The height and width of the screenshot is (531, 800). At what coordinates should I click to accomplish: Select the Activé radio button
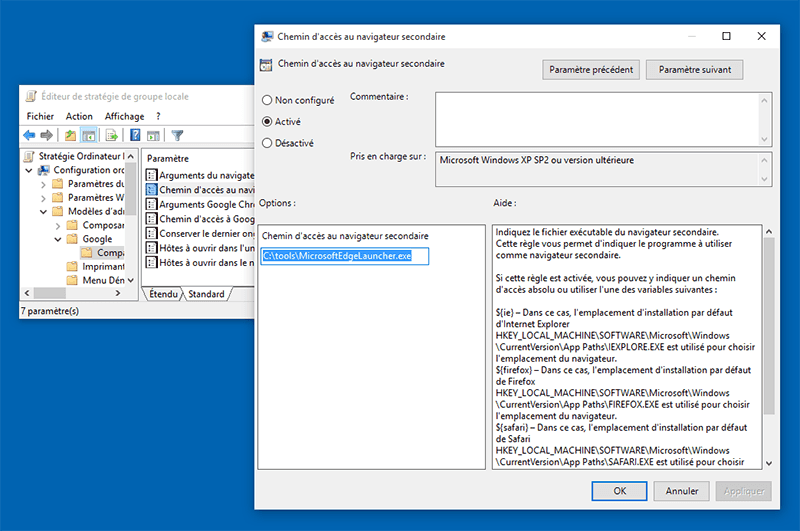pyautogui.click(x=267, y=121)
